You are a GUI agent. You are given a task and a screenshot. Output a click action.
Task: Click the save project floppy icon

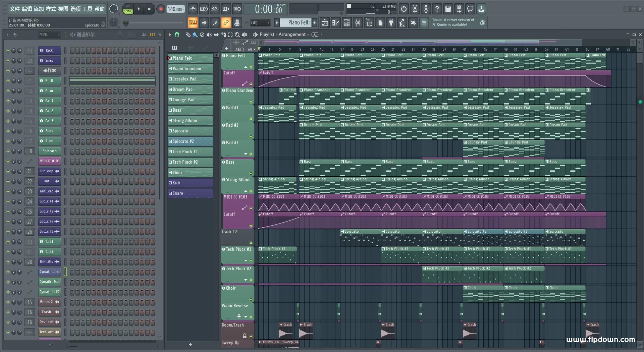coord(448,9)
